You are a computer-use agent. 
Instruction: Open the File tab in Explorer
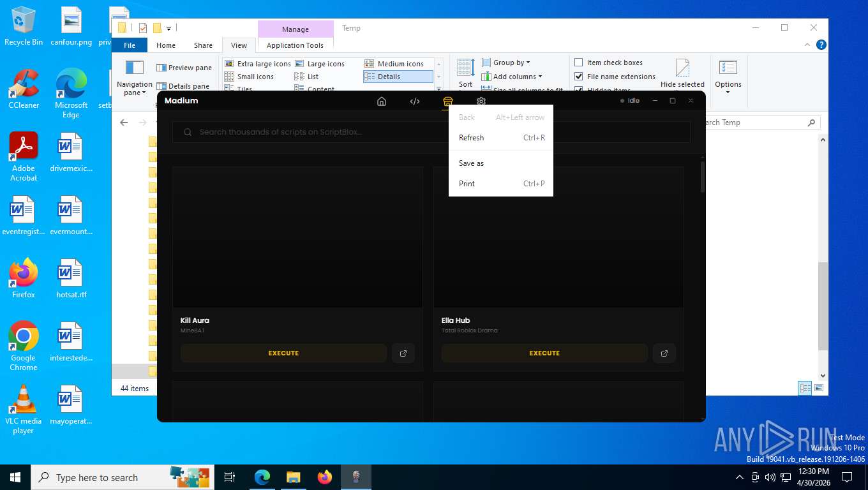130,45
